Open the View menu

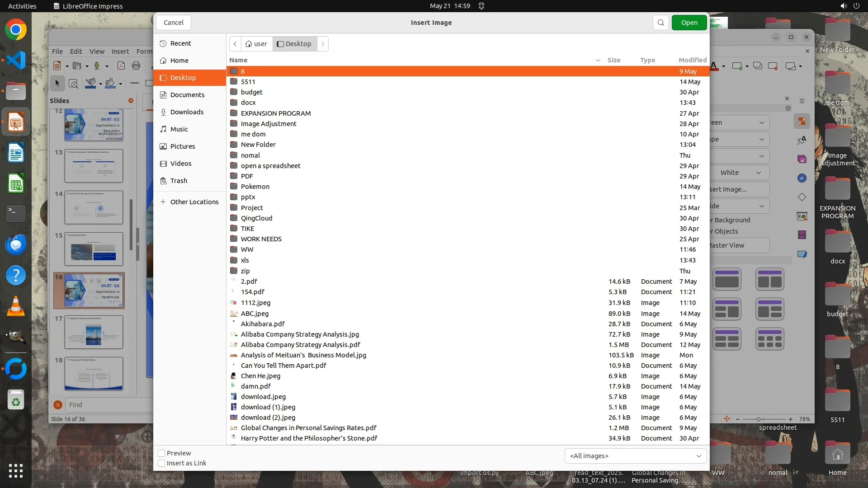click(x=97, y=52)
